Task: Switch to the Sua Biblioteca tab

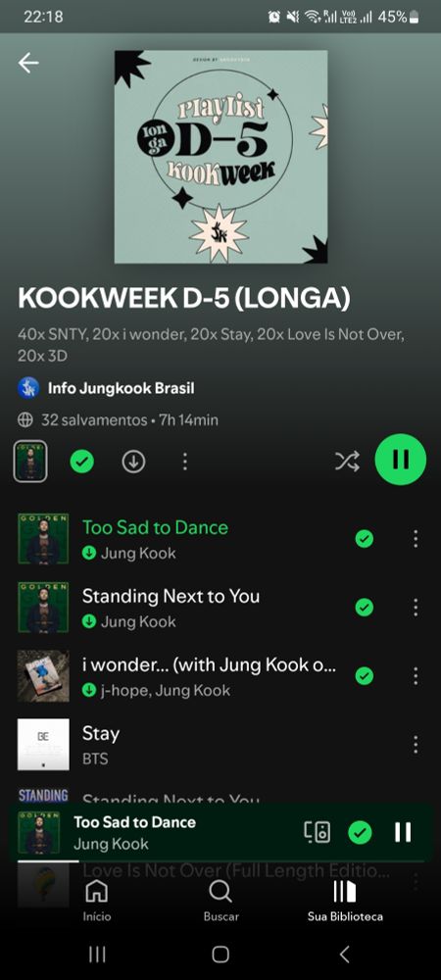Action: click(x=345, y=900)
